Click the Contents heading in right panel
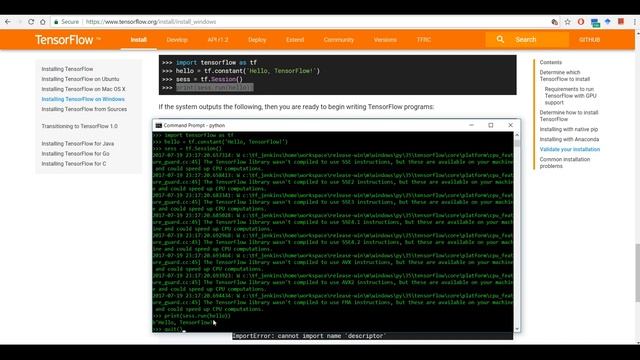640x360 pixels. [551, 62]
